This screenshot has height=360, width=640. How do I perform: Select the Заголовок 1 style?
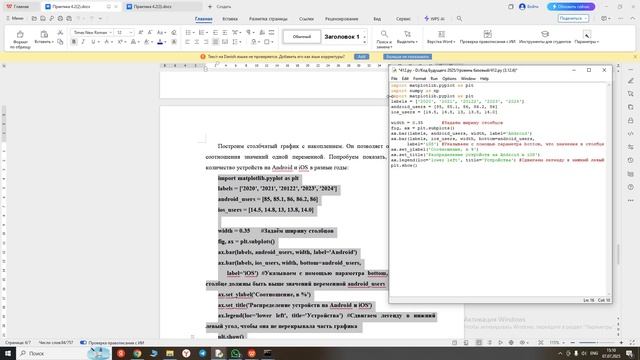(x=342, y=37)
